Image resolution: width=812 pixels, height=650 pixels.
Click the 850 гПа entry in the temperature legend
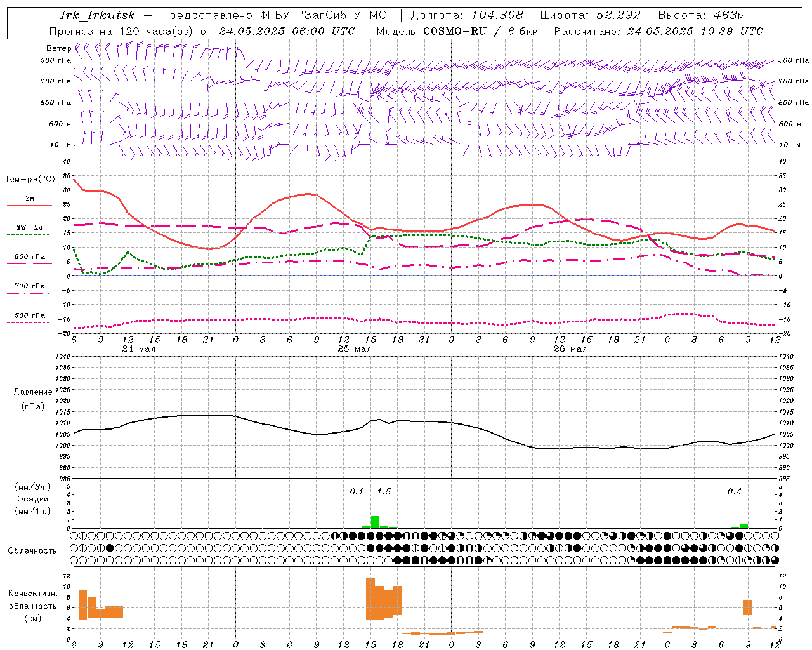(30, 257)
